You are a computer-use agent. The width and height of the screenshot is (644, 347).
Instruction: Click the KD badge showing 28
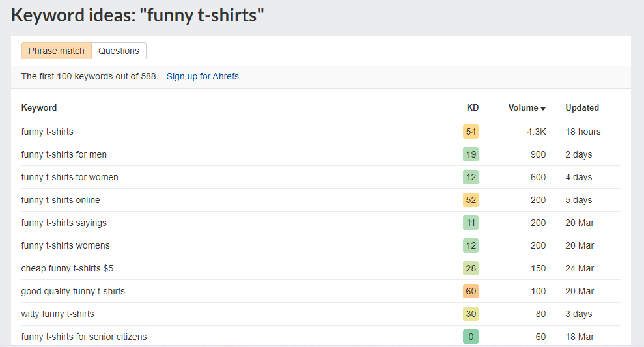pos(471,269)
